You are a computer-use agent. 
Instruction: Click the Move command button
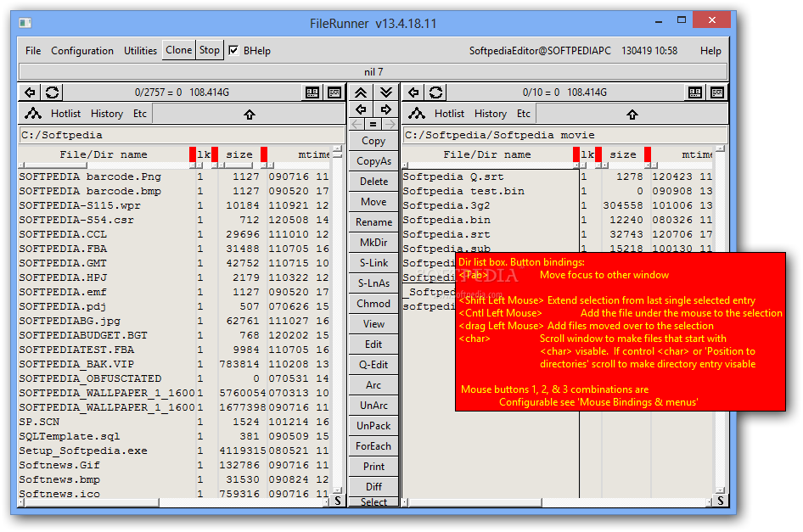373,202
